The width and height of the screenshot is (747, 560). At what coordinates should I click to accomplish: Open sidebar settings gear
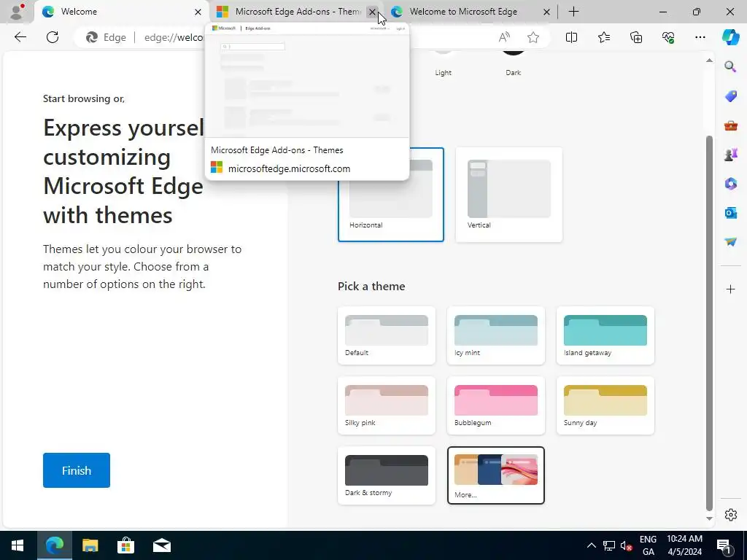click(730, 515)
